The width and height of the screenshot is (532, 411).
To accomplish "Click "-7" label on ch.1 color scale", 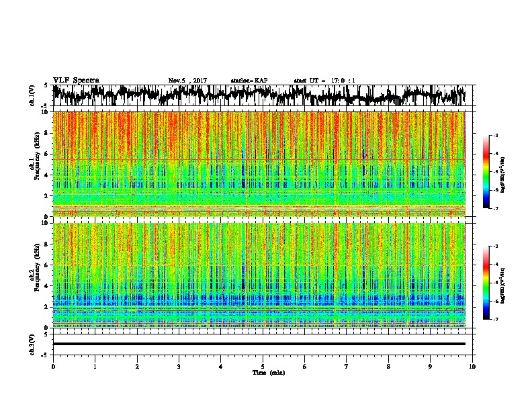I will point(496,208).
